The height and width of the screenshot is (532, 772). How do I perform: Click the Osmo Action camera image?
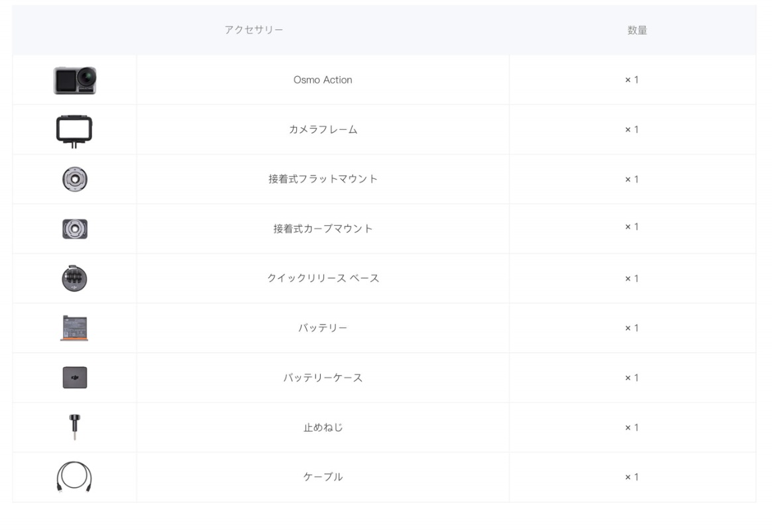[75, 81]
